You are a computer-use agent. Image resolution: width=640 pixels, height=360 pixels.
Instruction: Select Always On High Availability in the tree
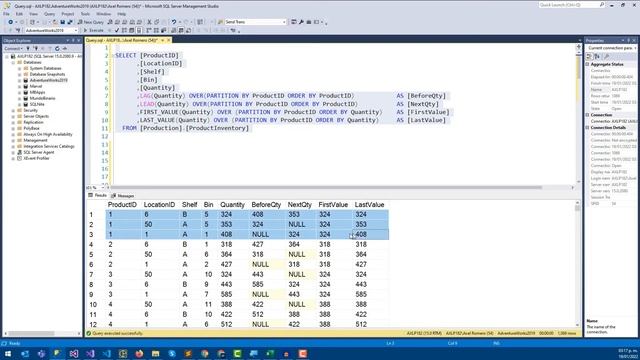[x=48, y=134]
